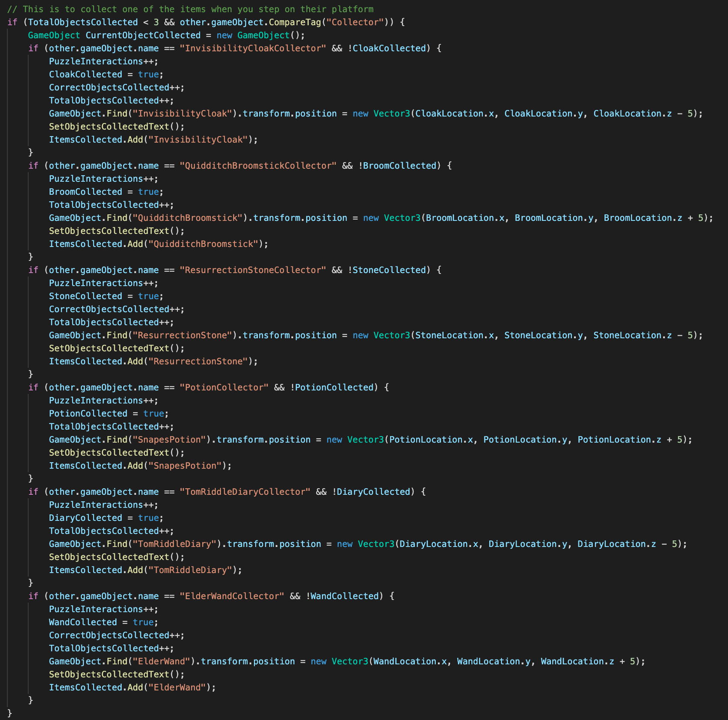
Task: Click '!DiaryCollected' in the condition
Action: tap(371, 492)
